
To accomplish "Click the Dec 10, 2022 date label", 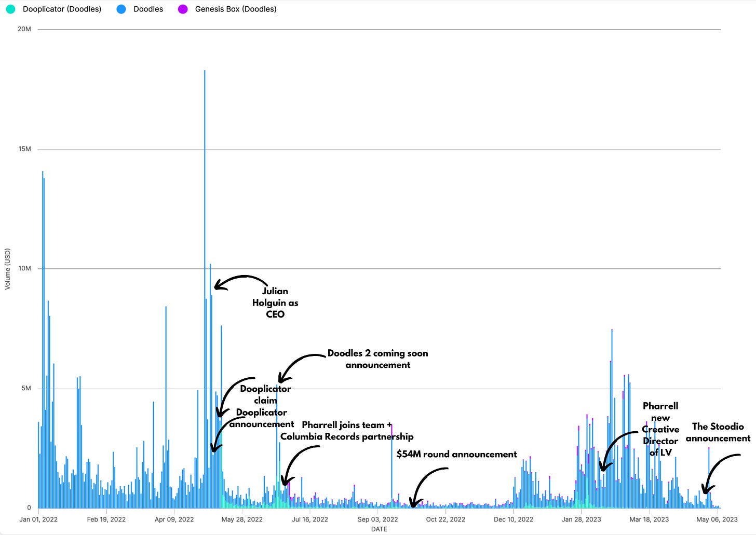I will point(514,519).
